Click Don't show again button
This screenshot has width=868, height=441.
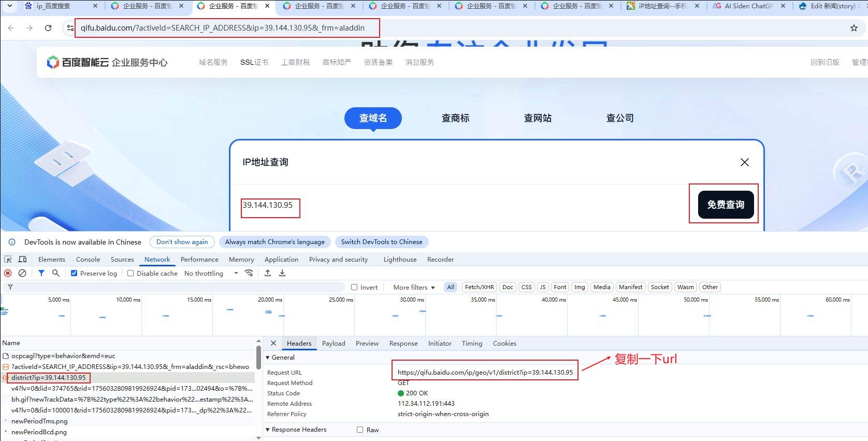182,242
